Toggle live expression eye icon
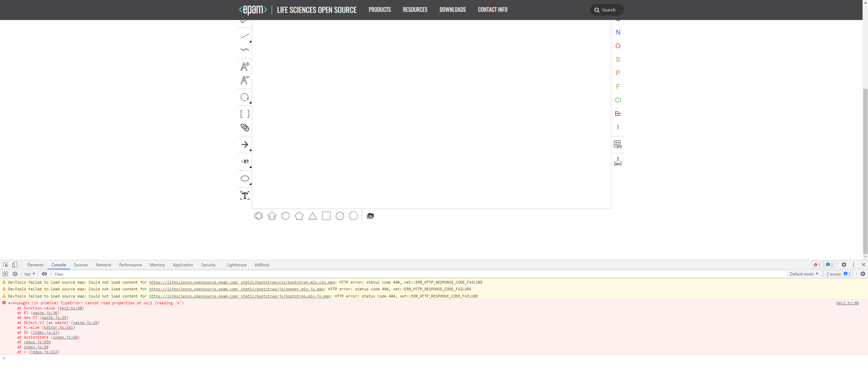The width and height of the screenshot is (868, 383). (x=44, y=274)
